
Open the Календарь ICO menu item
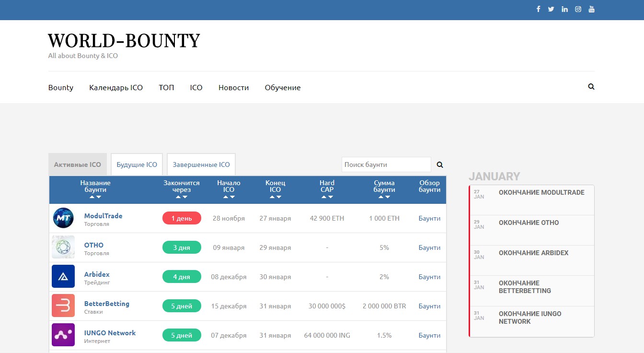point(116,87)
